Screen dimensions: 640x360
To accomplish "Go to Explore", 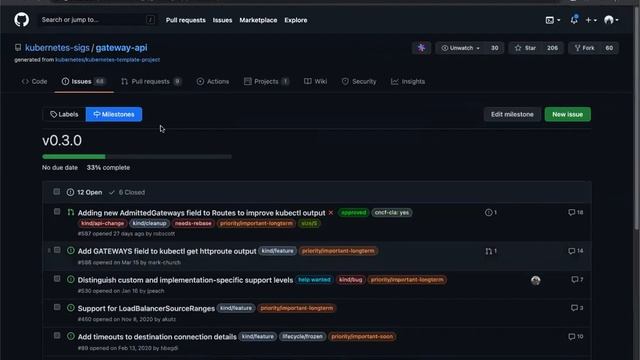I will pos(296,20).
